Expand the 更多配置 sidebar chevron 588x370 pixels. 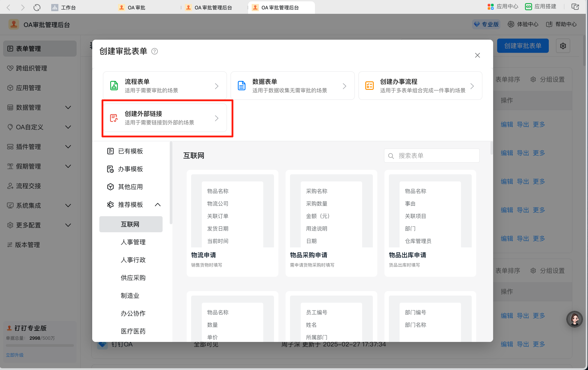pyautogui.click(x=68, y=225)
